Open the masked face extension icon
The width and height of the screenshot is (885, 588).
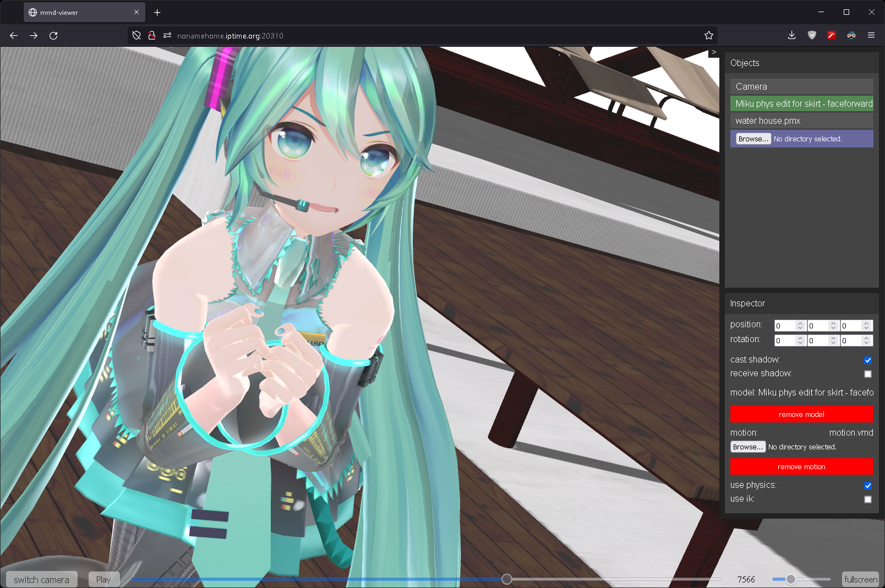point(851,36)
